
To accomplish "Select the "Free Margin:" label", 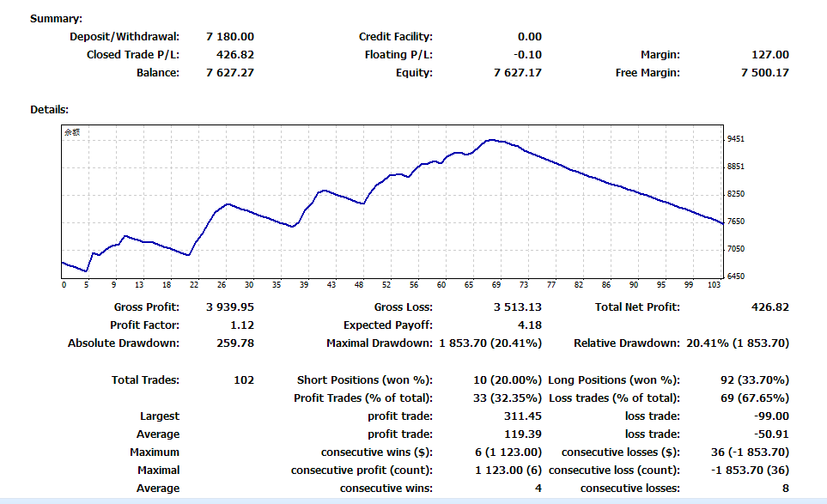I will [648, 72].
